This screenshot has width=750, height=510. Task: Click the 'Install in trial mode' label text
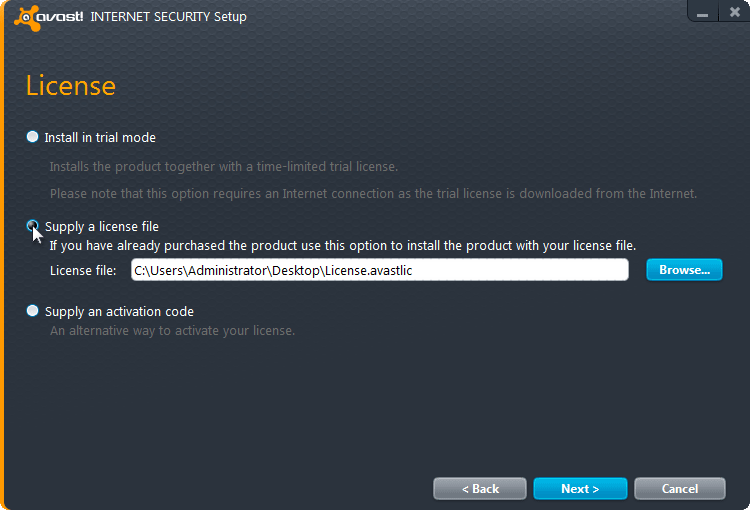100,138
